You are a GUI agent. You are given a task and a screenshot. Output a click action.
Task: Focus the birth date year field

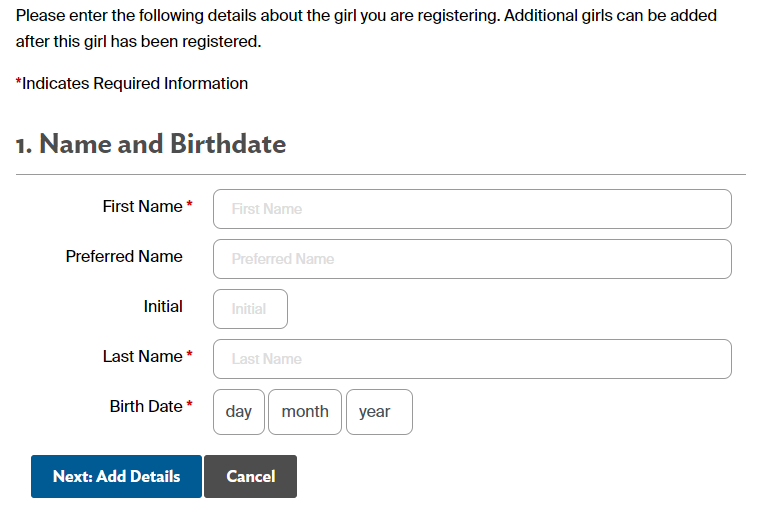[x=379, y=412]
